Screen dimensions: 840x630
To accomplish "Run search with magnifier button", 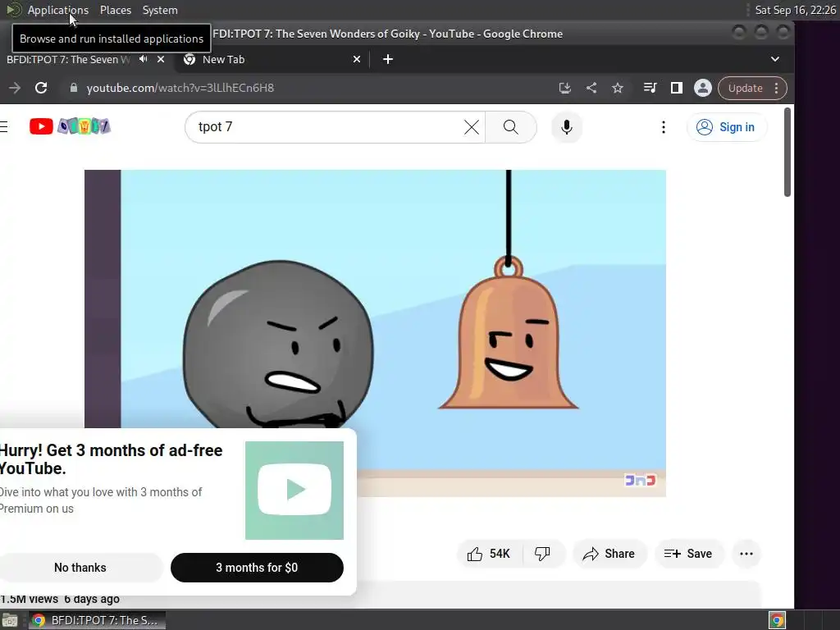I will 510,127.
